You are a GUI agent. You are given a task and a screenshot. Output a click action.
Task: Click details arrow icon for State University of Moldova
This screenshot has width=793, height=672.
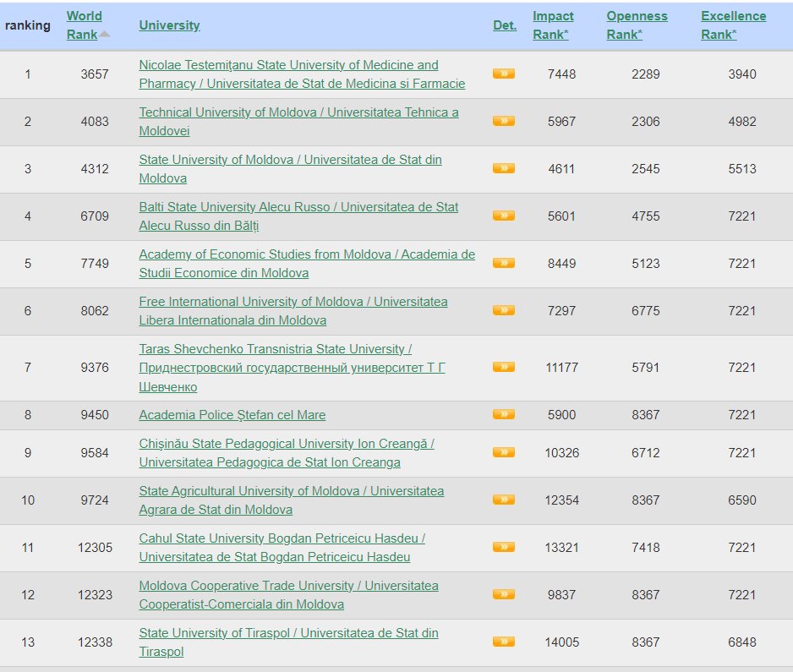tap(504, 168)
